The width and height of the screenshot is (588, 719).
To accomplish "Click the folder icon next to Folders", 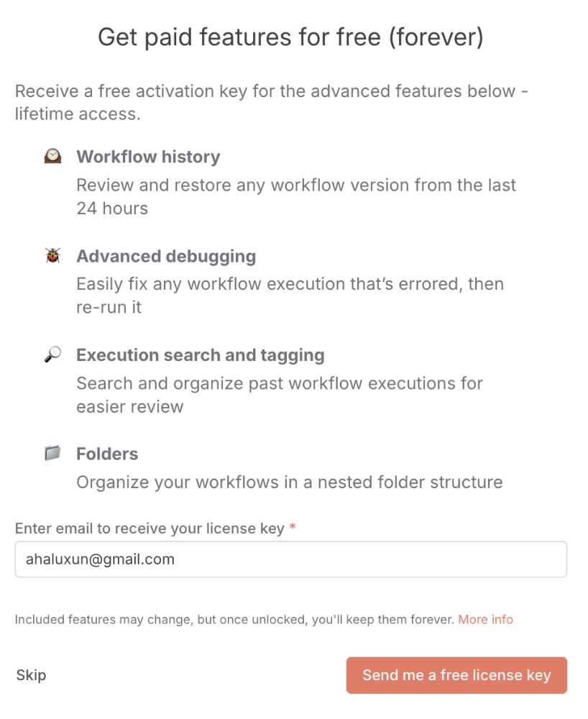I will pyautogui.click(x=52, y=454).
